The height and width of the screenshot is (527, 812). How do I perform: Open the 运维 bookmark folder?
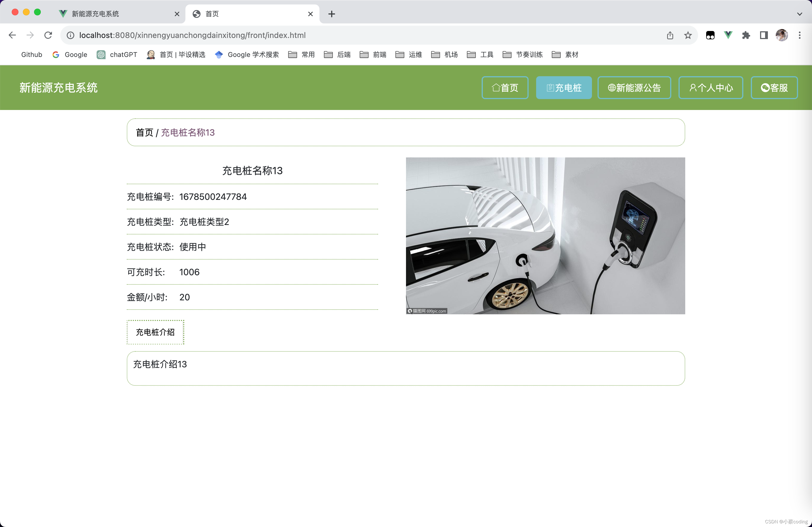pyautogui.click(x=409, y=55)
